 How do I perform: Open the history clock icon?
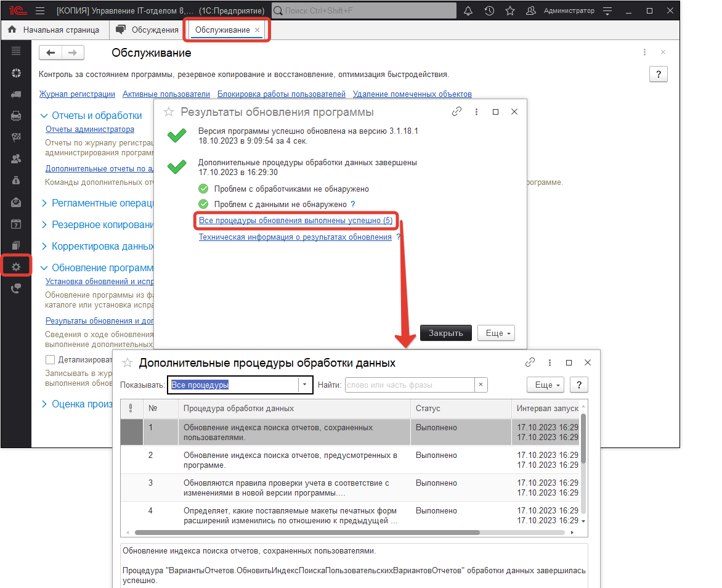point(489,11)
